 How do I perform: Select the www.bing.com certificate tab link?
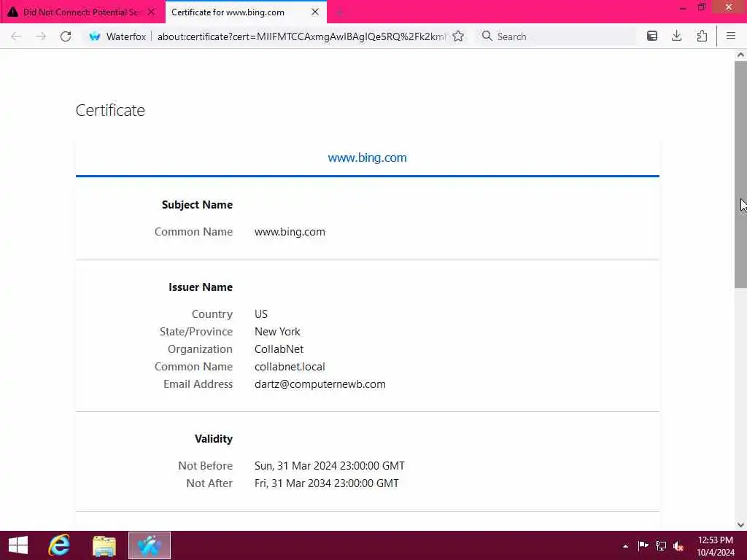368,157
